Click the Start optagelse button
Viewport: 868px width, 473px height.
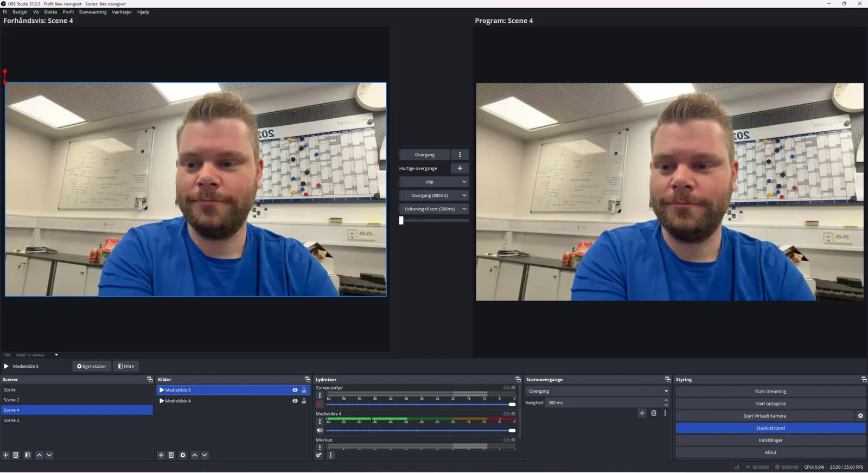pos(770,404)
